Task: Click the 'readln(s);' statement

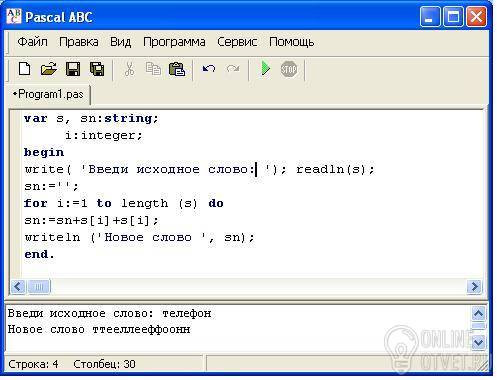Action: click(335, 169)
